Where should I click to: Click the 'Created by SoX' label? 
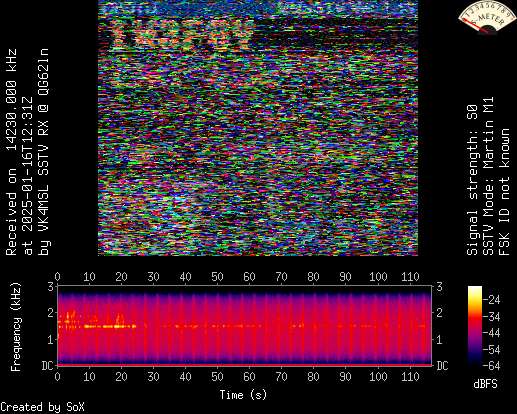coord(42,407)
